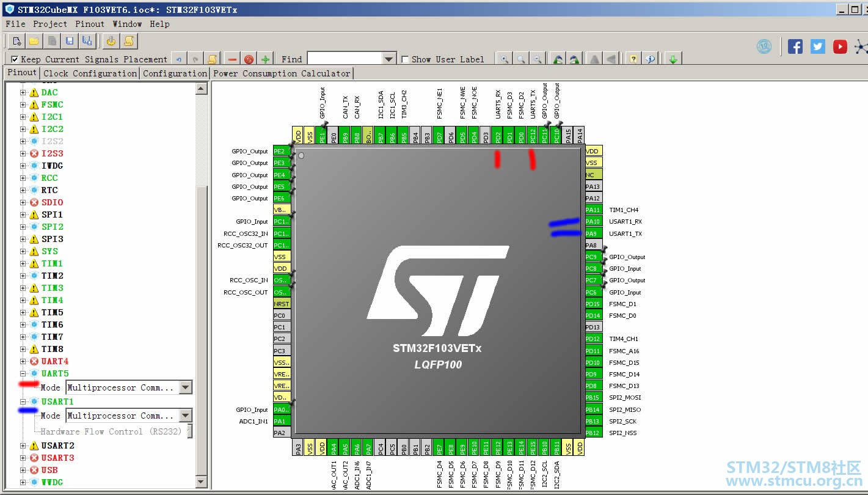Click the Save Project floppy icon

pyautogui.click(x=69, y=41)
